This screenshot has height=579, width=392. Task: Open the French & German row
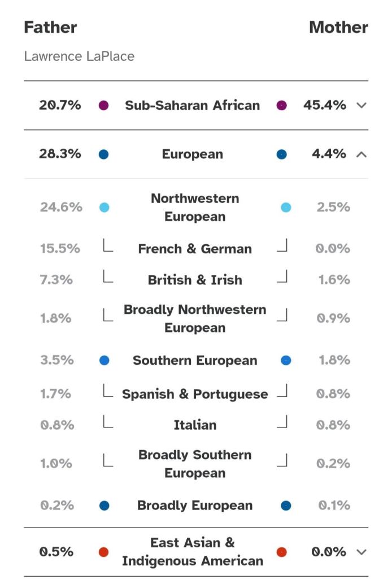[x=195, y=249]
